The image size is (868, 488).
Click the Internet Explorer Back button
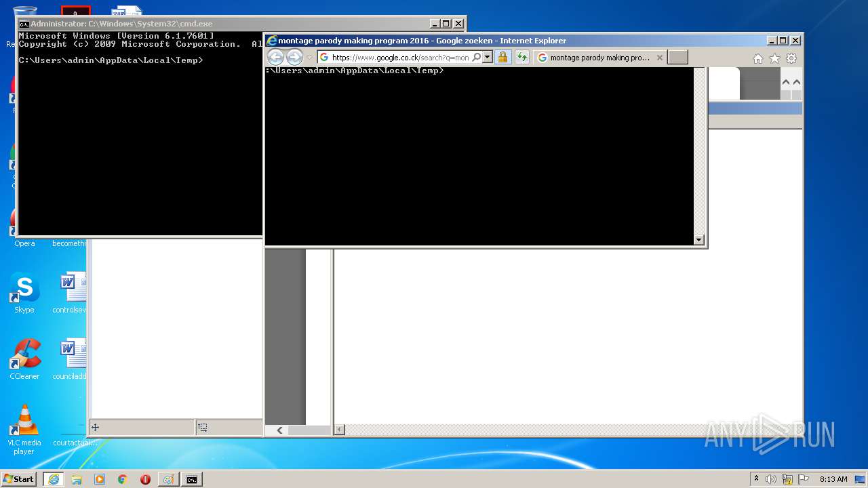275,58
